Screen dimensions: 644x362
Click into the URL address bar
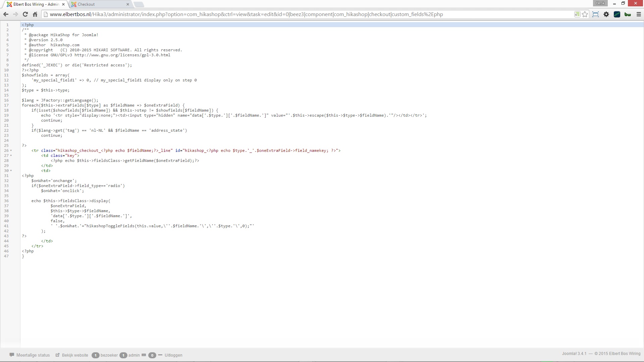click(302, 14)
